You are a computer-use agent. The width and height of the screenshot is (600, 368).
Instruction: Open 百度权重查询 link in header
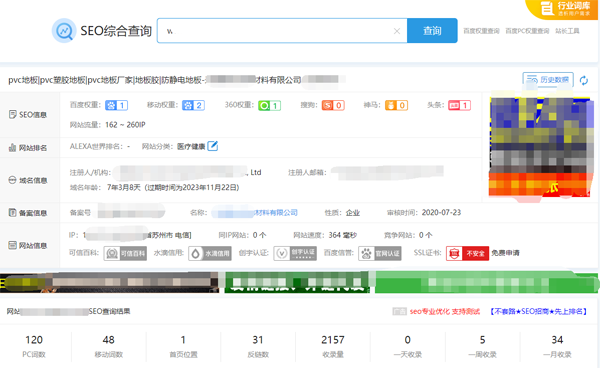point(481,31)
